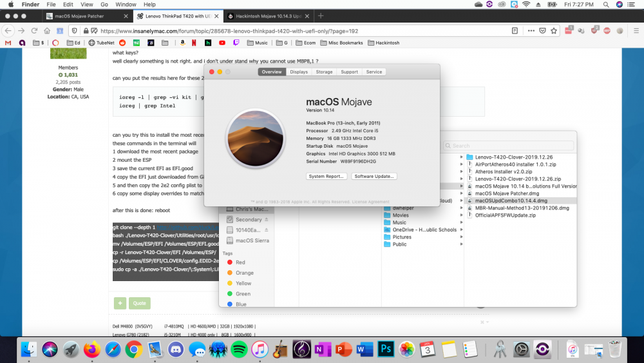
Task: Open Microsoft Word from the Dock
Action: (x=365, y=350)
